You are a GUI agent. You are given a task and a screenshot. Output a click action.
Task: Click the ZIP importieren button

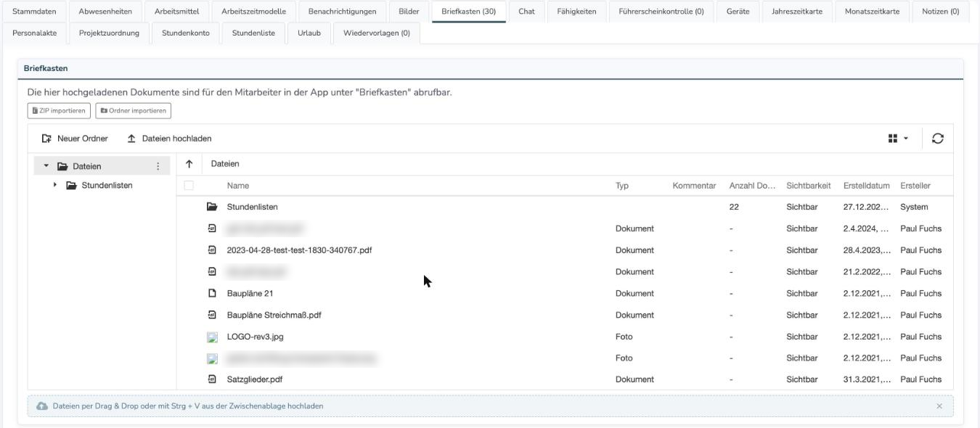tap(59, 111)
